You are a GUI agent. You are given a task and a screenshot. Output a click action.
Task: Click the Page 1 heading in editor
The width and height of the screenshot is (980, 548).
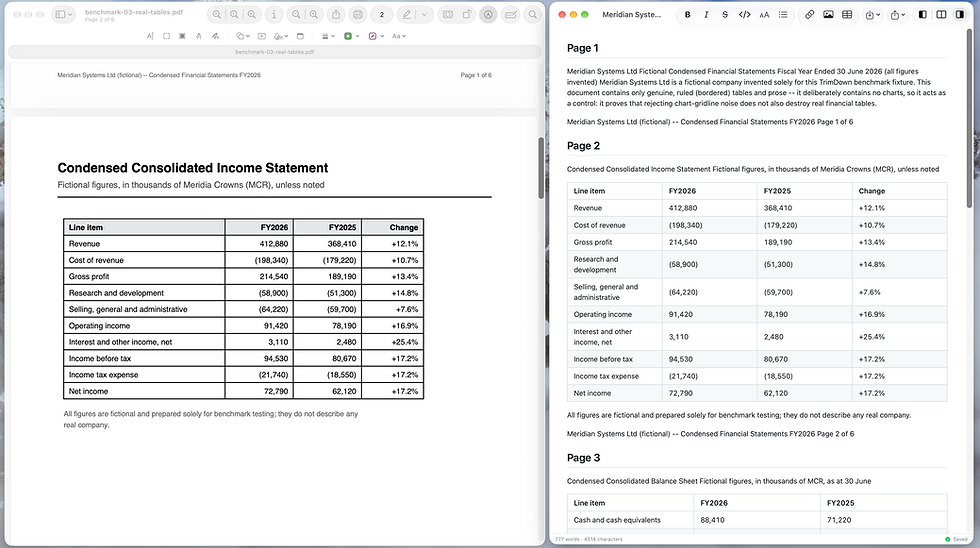[x=582, y=48]
